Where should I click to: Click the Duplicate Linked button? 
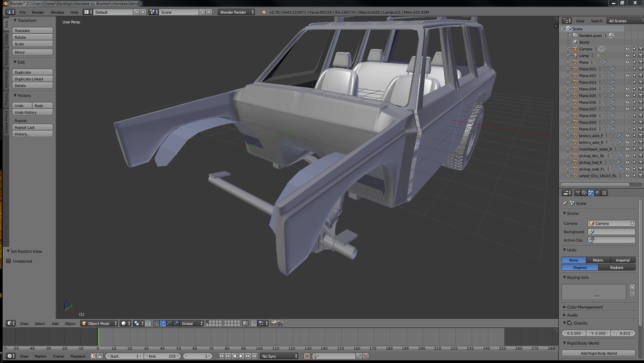pos(32,79)
